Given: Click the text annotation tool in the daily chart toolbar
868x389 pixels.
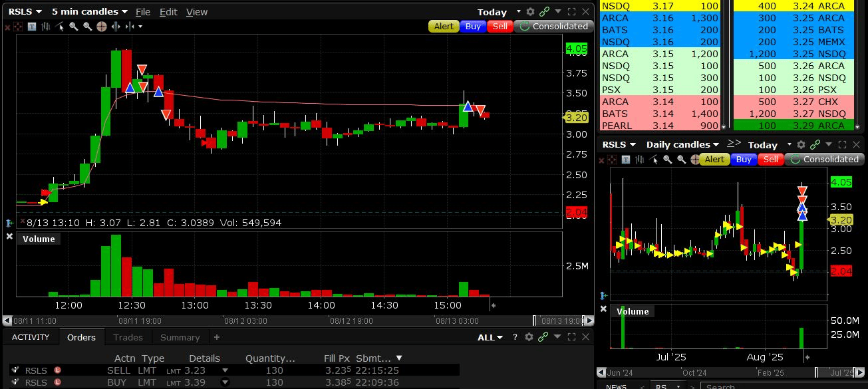Looking at the screenshot, I should tap(626, 160).
